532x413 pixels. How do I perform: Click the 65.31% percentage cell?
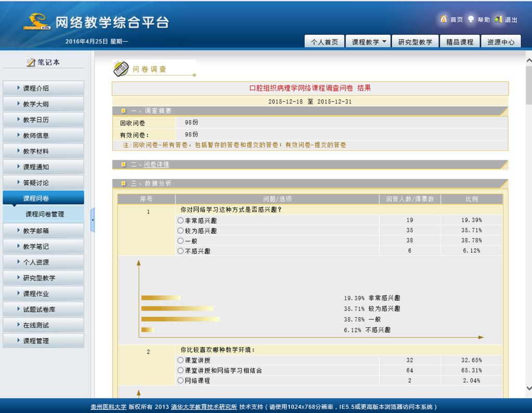(x=471, y=370)
